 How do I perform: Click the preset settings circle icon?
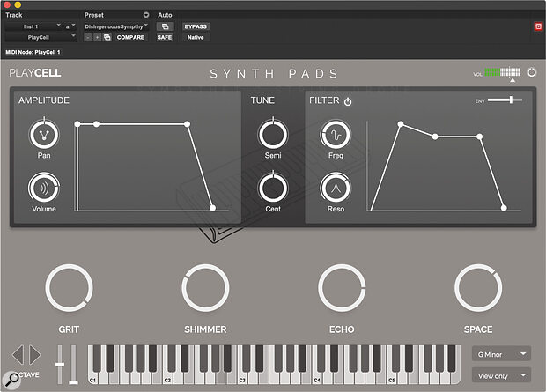pos(146,15)
